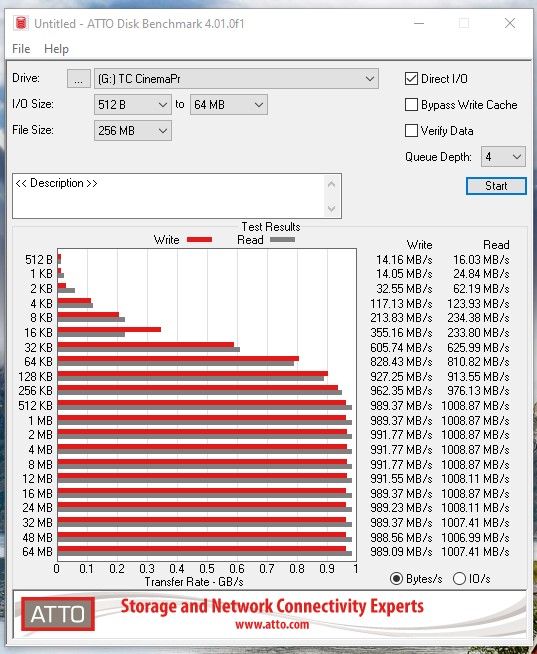The height and width of the screenshot is (654, 537).
Task: Click the gray Read legend swatch
Action: tap(282, 239)
